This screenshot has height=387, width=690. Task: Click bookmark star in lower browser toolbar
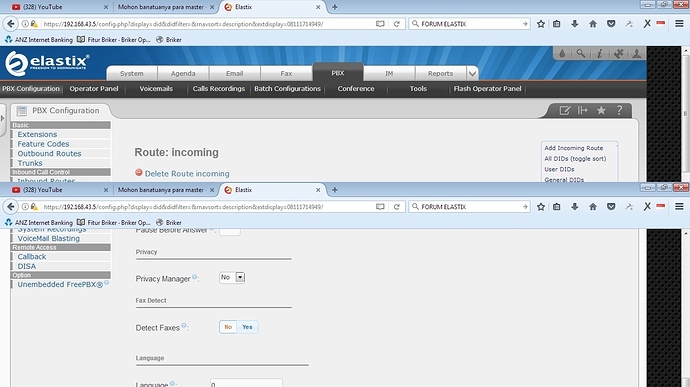(x=541, y=206)
